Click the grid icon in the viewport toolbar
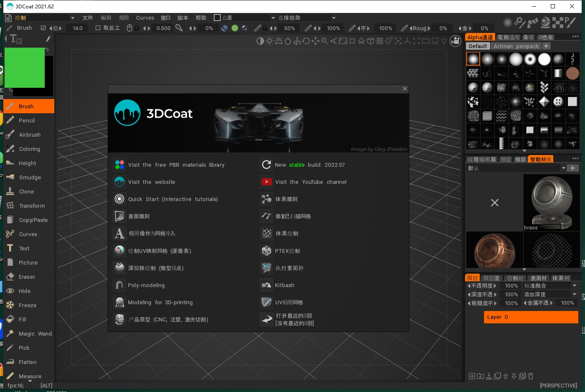The image size is (585, 392). pyautogui.click(x=379, y=41)
